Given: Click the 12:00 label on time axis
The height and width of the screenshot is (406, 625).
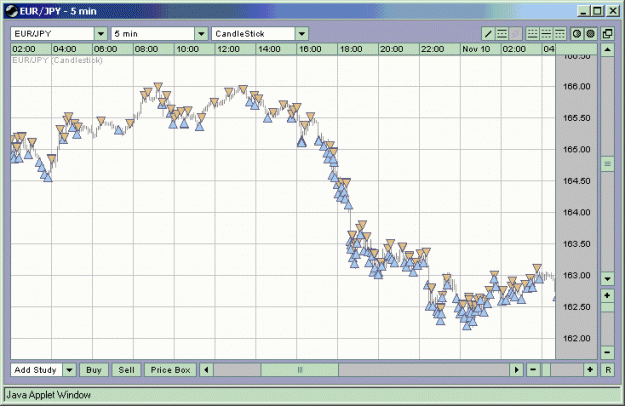Looking at the screenshot, I should click(x=228, y=49).
